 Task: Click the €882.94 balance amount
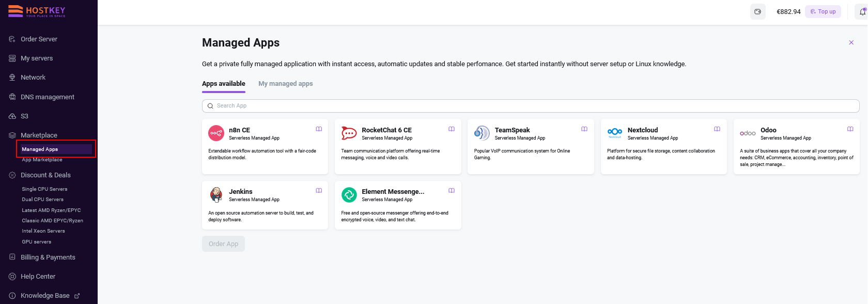tap(788, 12)
